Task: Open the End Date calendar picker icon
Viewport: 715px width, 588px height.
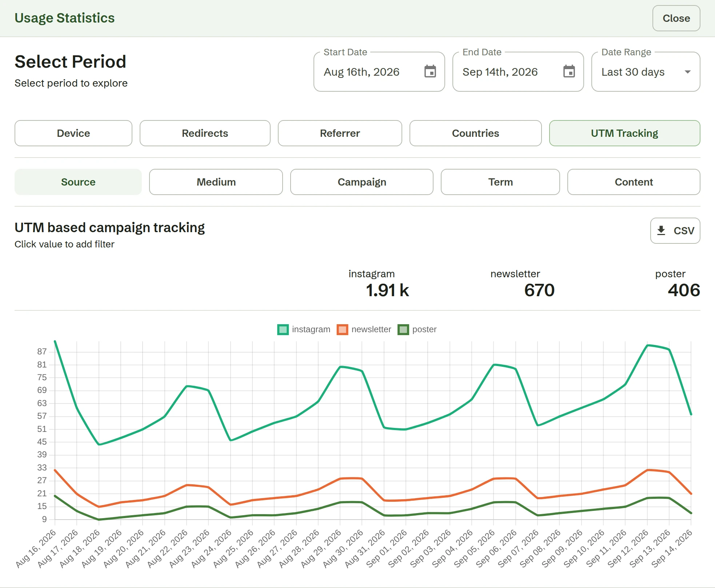Action: [569, 72]
